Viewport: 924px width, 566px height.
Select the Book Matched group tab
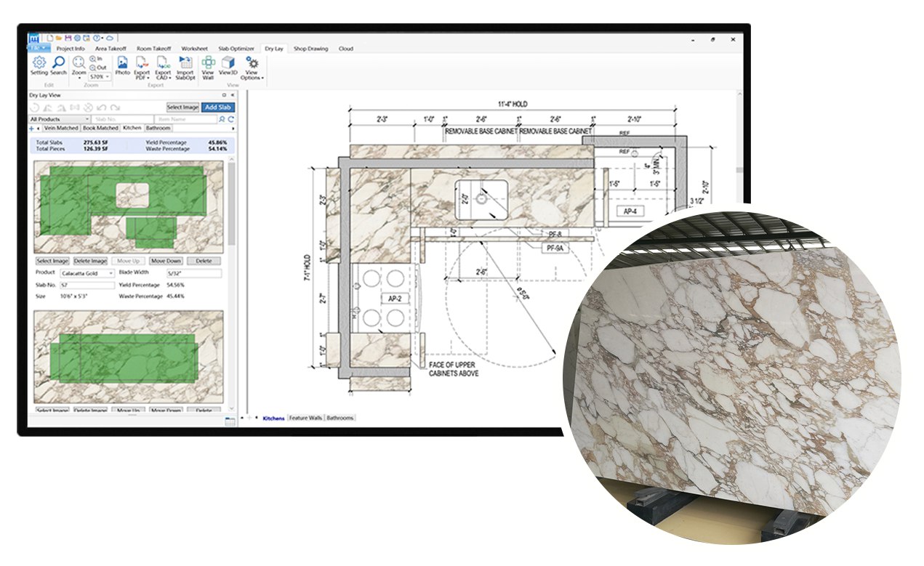click(x=100, y=128)
